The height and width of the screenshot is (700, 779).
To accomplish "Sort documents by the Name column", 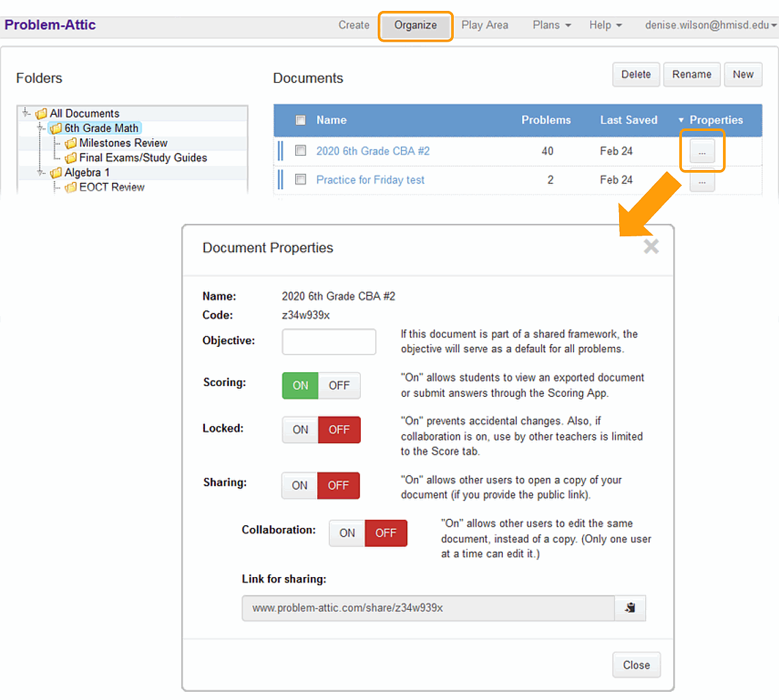I will pyautogui.click(x=331, y=120).
